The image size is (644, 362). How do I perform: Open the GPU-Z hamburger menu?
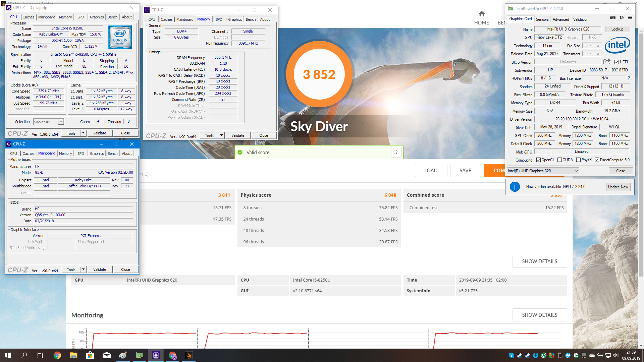[630, 18]
